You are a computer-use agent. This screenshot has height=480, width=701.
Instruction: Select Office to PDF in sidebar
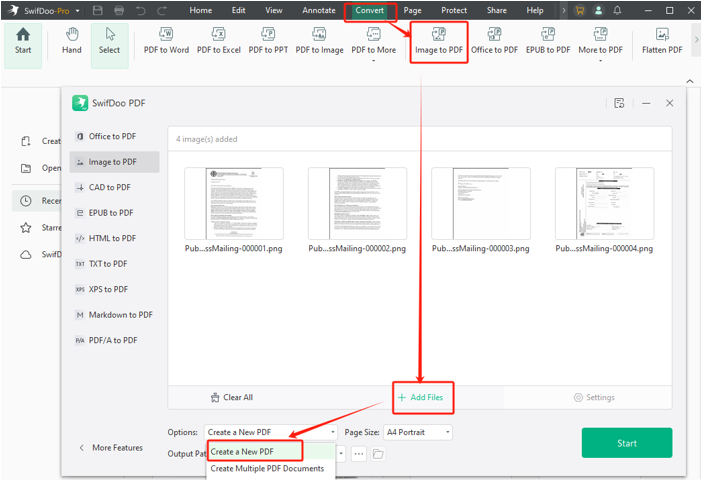[x=114, y=136]
